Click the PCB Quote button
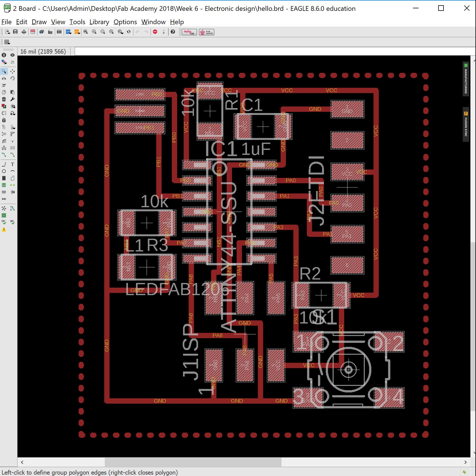This screenshot has width=476, height=476. pos(206,32)
